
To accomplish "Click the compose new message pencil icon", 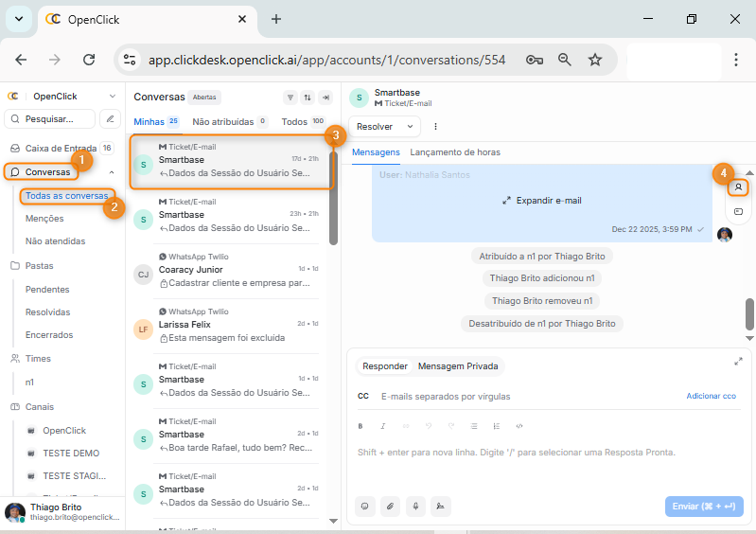I will [x=110, y=119].
